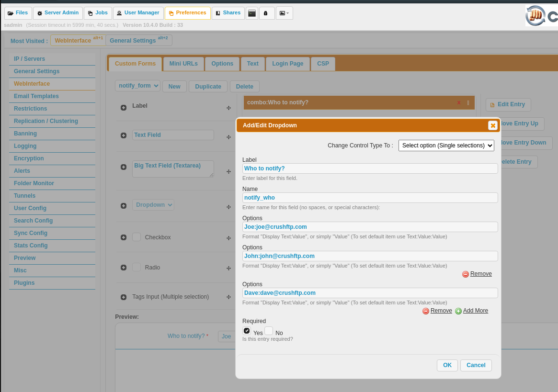Switch to the Mini URLs tab
Image resolution: width=558 pixels, height=392 pixels.
click(x=183, y=64)
